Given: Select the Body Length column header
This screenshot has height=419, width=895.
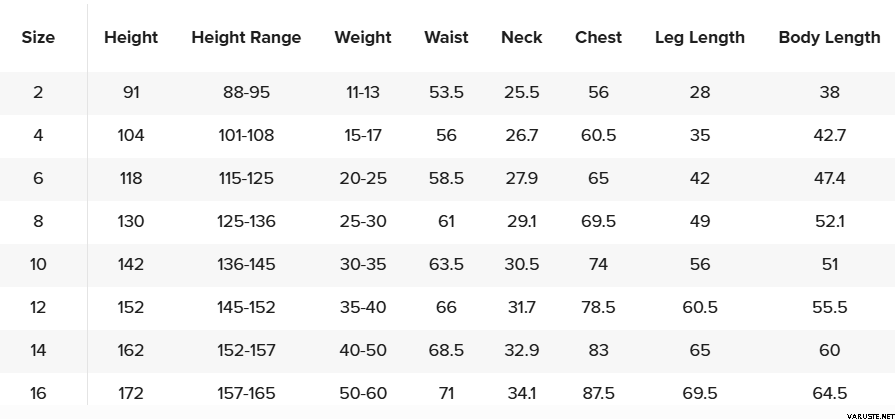Looking at the screenshot, I should [829, 38].
